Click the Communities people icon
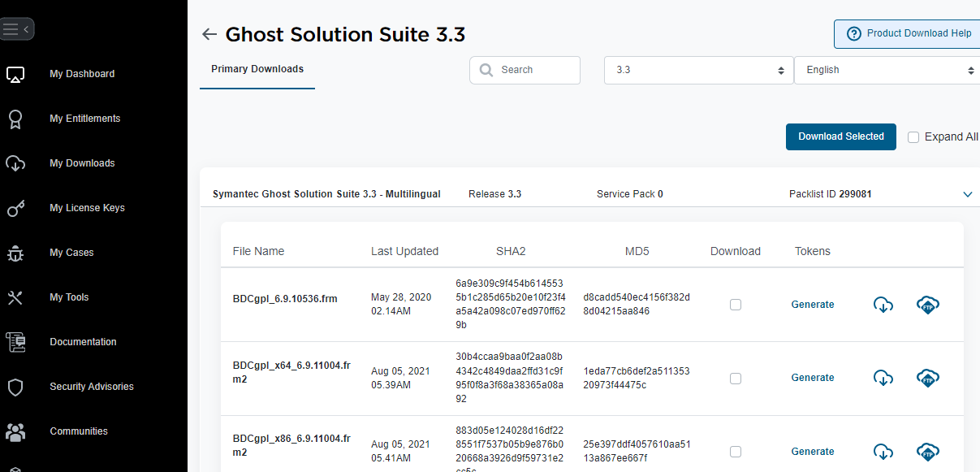The image size is (980, 472). (15, 432)
